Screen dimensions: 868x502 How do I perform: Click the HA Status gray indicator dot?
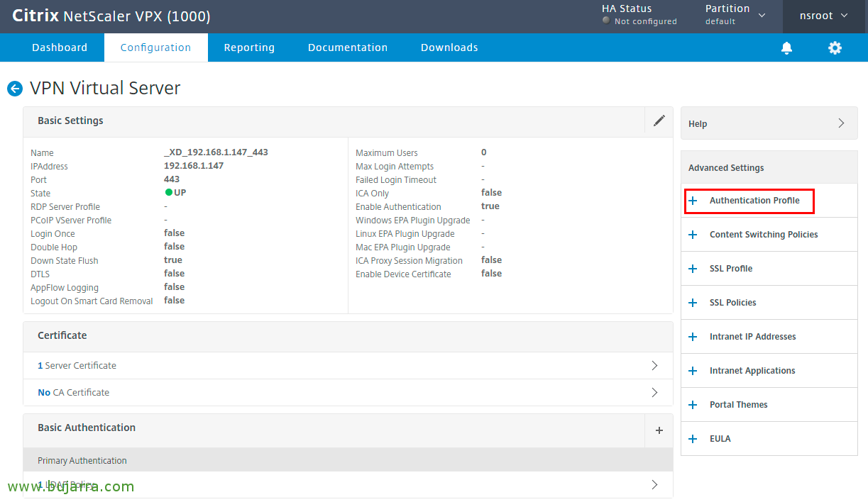tap(605, 21)
